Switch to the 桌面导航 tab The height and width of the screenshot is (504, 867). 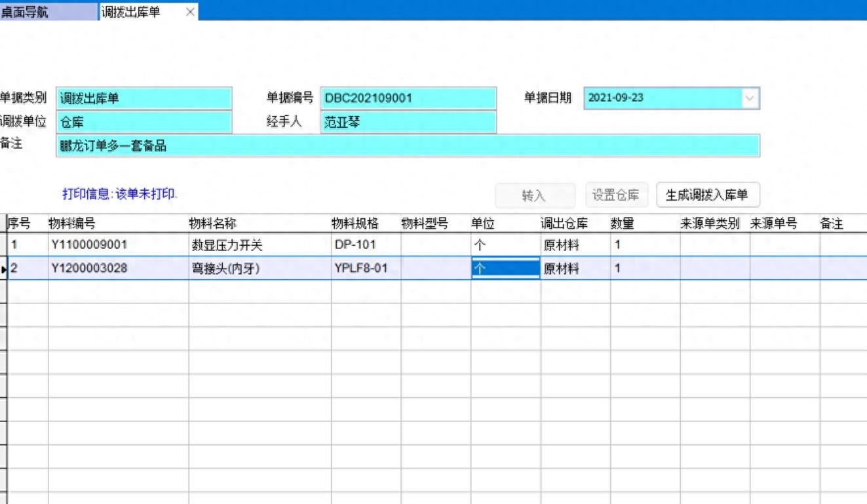tap(26, 12)
